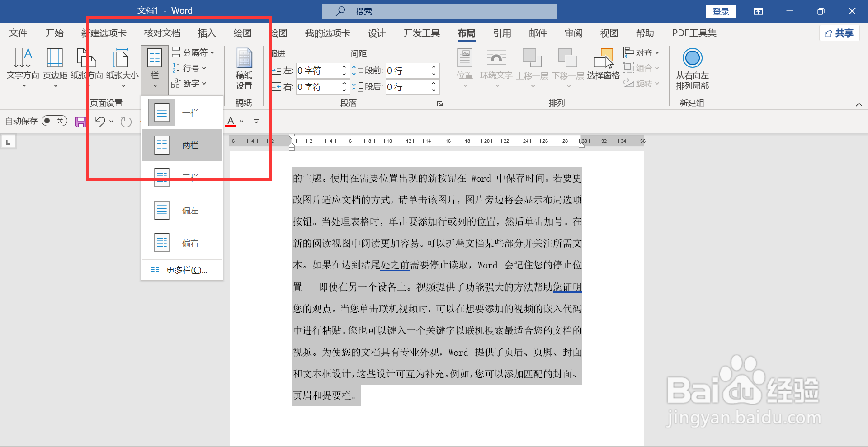The height and width of the screenshot is (447, 868).
Task: Click the font color A button
Action: coord(231,121)
